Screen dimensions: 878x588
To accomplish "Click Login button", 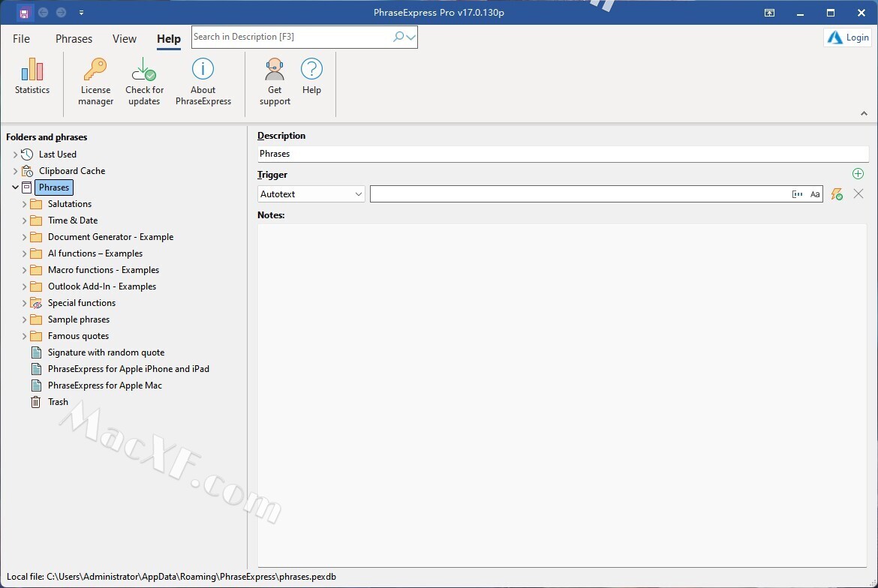I will click(x=848, y=37).
